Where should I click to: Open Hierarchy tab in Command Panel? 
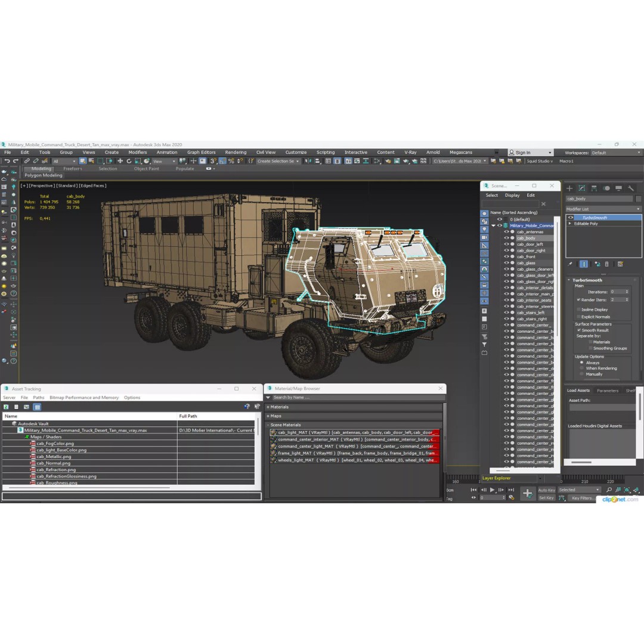click(x=594, y=188)
